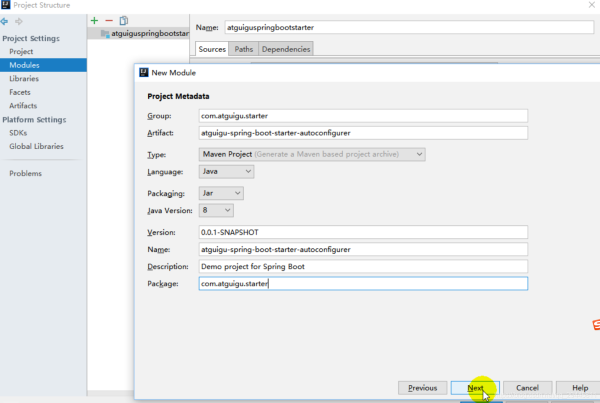600x403 pixels.
Task: Open the Problems section
Action: 25,173
